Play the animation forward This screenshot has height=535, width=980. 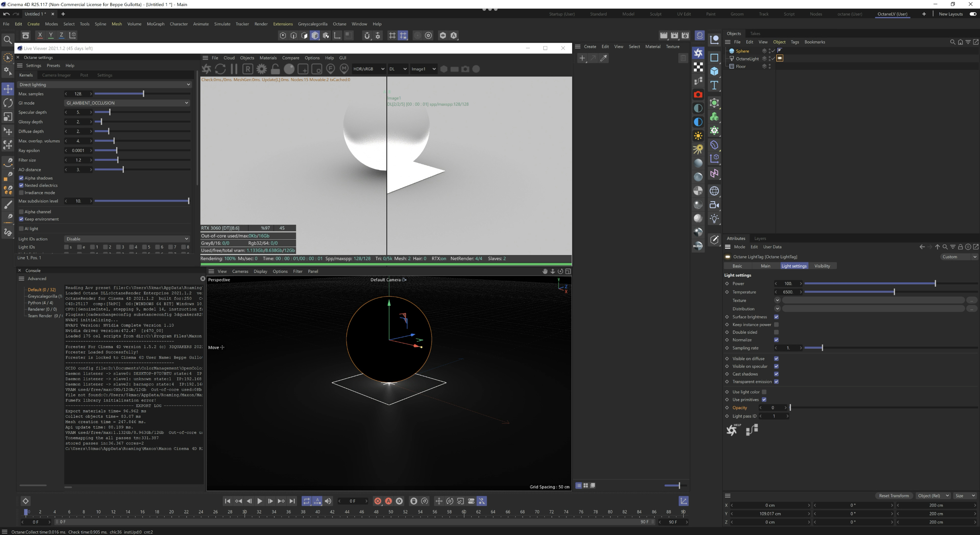(259, 501)
